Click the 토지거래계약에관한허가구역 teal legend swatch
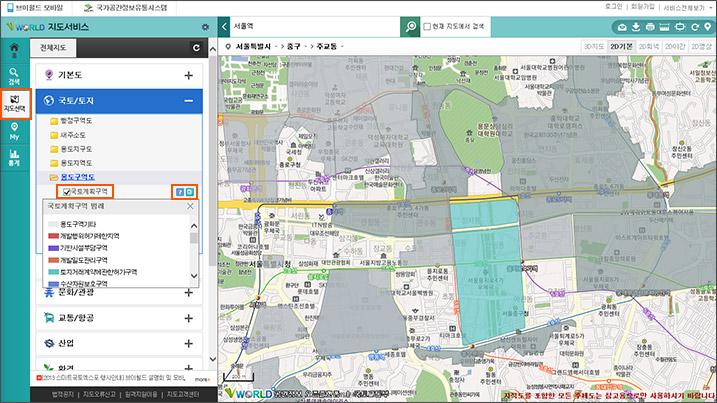The height and width of the screenshot is (403, 717). [x=53, y=272]
